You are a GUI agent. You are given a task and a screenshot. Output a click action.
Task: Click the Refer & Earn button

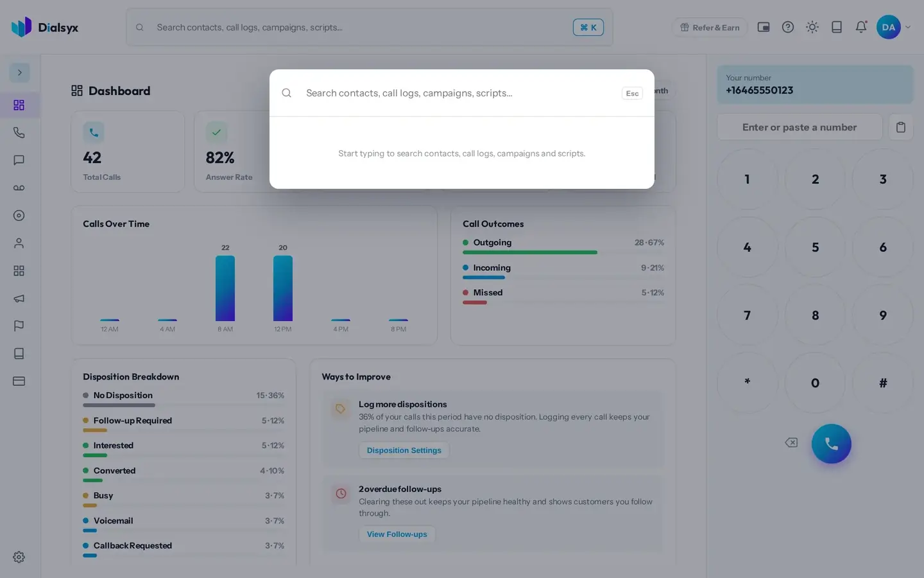[710, 27]
